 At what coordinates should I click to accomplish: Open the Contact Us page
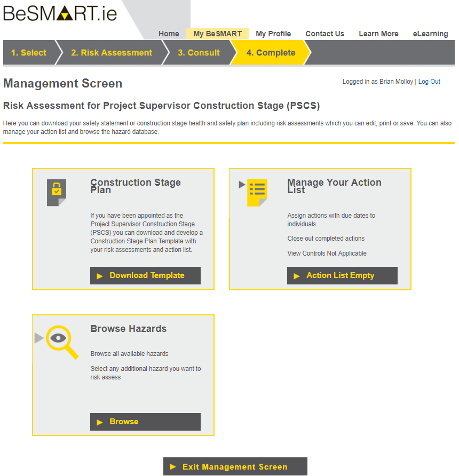tap(325, 34)
